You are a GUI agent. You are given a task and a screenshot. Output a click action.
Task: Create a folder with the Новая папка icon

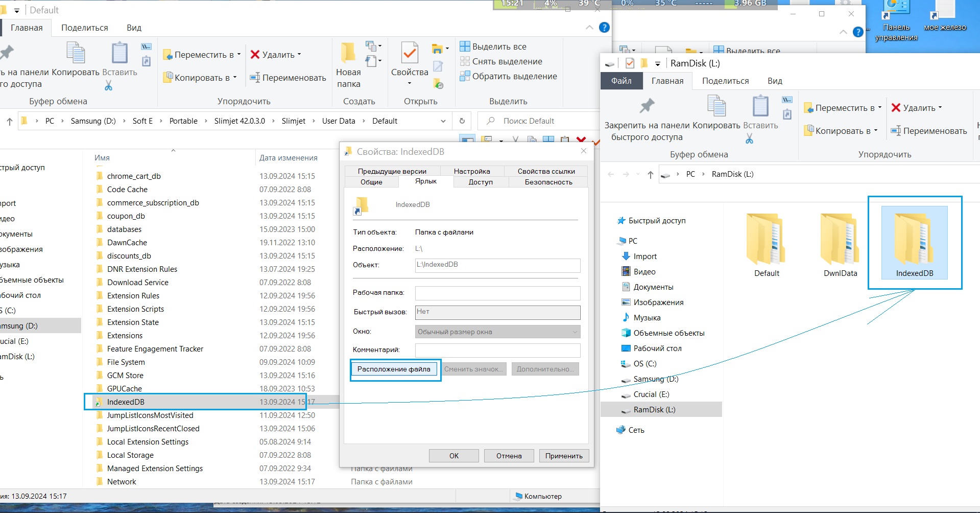pyautogui.click(x=348, y=53)
